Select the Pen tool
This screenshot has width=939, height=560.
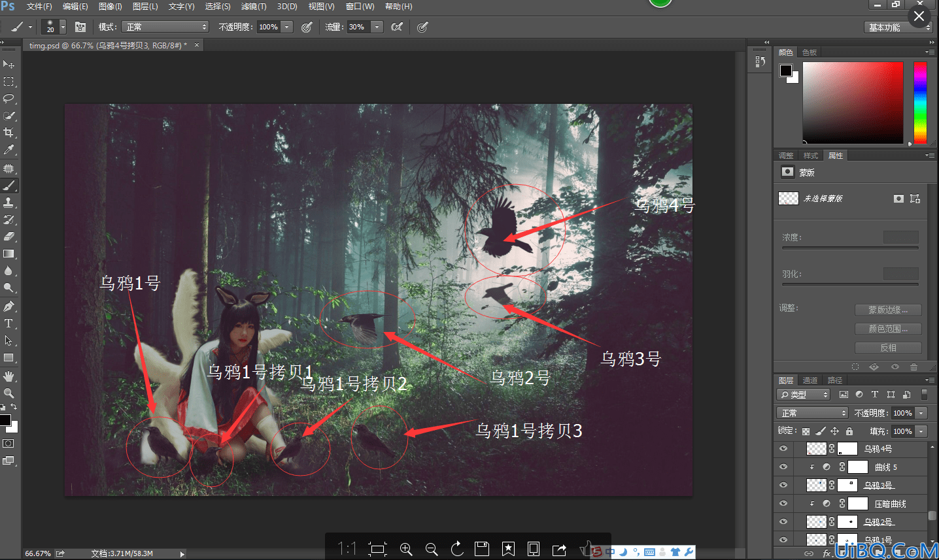(x=9, y=306)
